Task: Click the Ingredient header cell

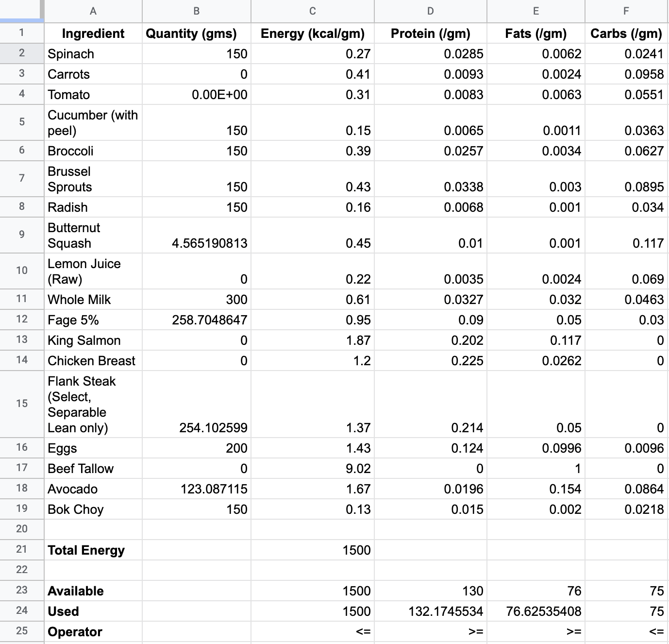Action: 93,33
